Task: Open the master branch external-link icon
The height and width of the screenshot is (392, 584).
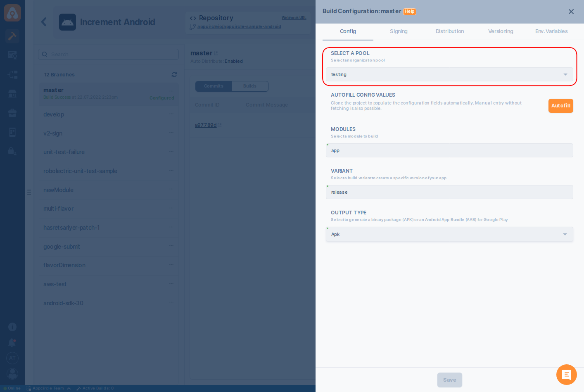Action: [216, 53]
